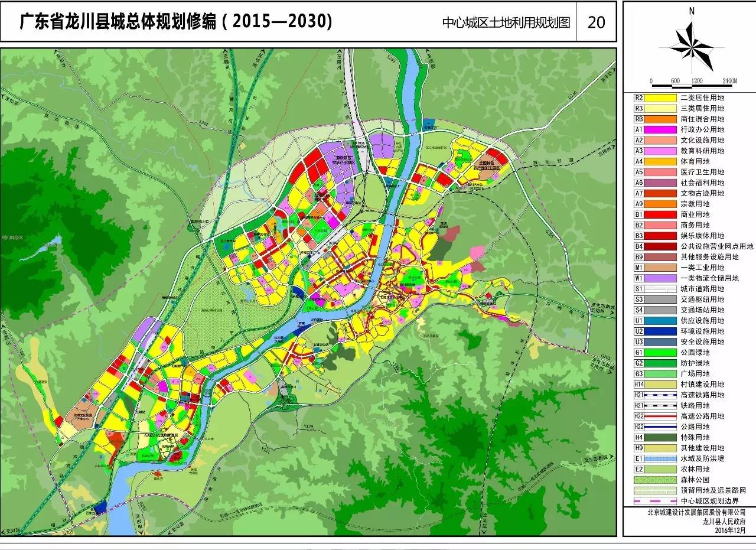Click the credit 龙川县人民政府
Screen dimensions: 756x550
point(724,522)
